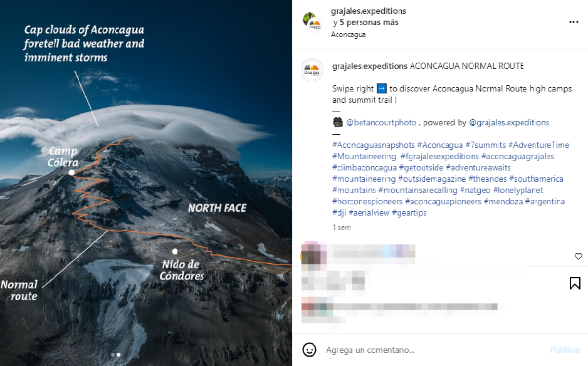The height and width of the screenshot is (366, 588).
Task: Click the Publicar button
Action: tap(565, 350)
